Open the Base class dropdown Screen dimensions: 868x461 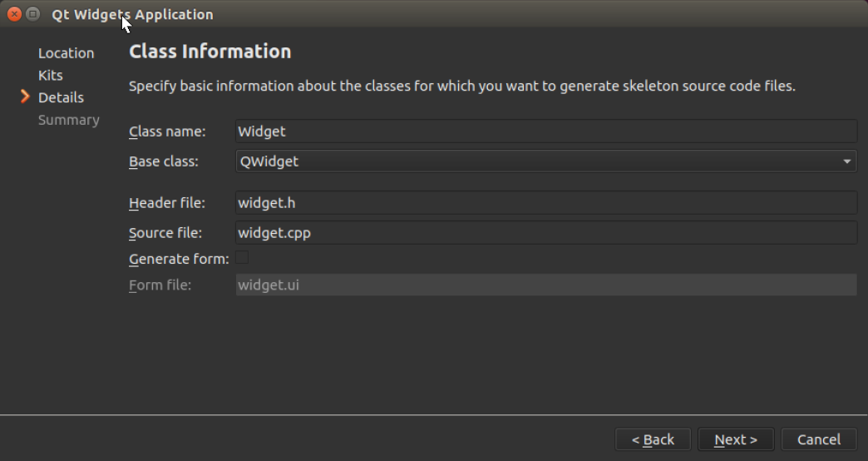[x=546, y=161]
